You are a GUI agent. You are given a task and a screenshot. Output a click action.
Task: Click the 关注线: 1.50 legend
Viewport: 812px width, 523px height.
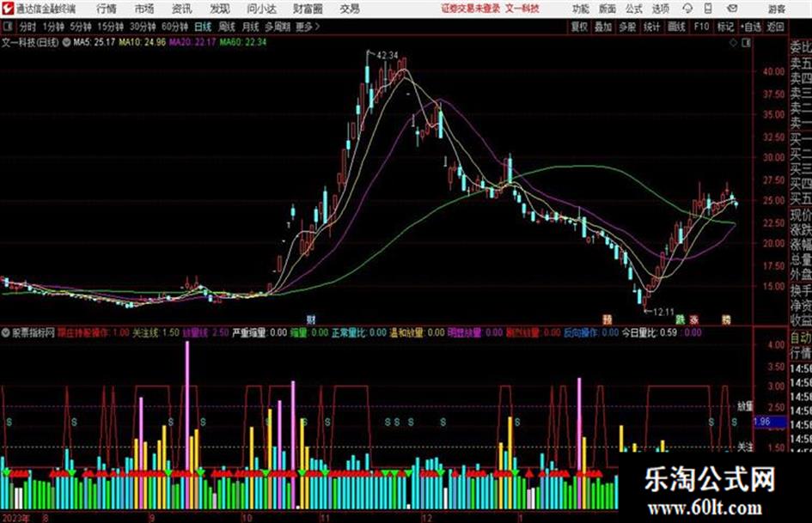[156, 332]
